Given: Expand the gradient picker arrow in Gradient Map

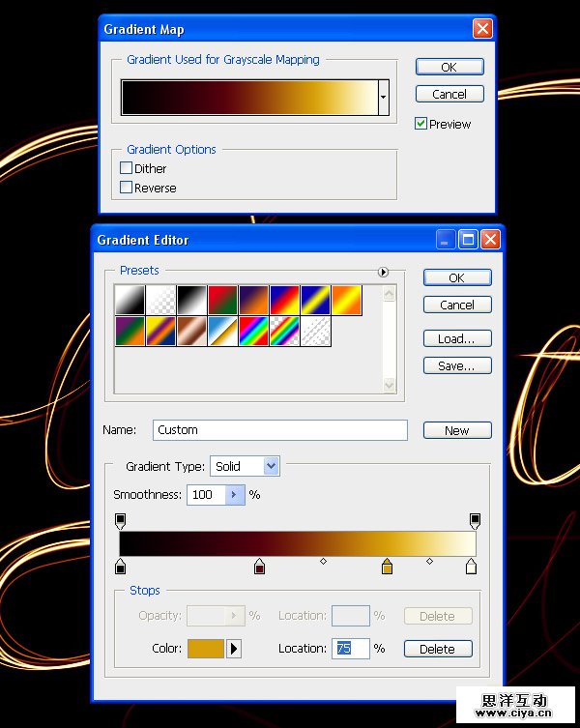Looking at the screenshot, I should [x=384, y=98].
